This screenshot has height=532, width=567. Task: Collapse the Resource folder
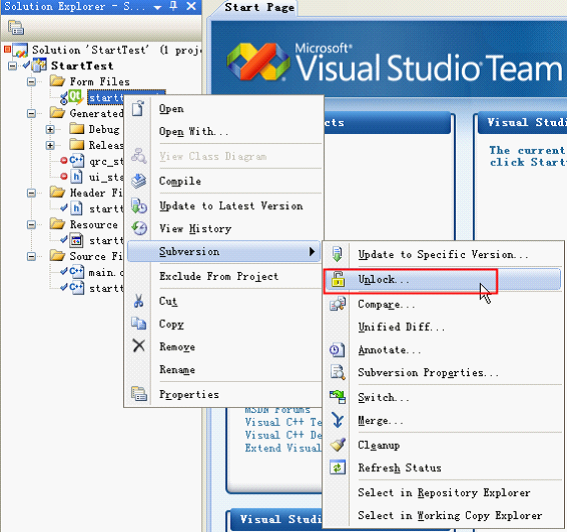pyautogui.click(x=31, y=225)
